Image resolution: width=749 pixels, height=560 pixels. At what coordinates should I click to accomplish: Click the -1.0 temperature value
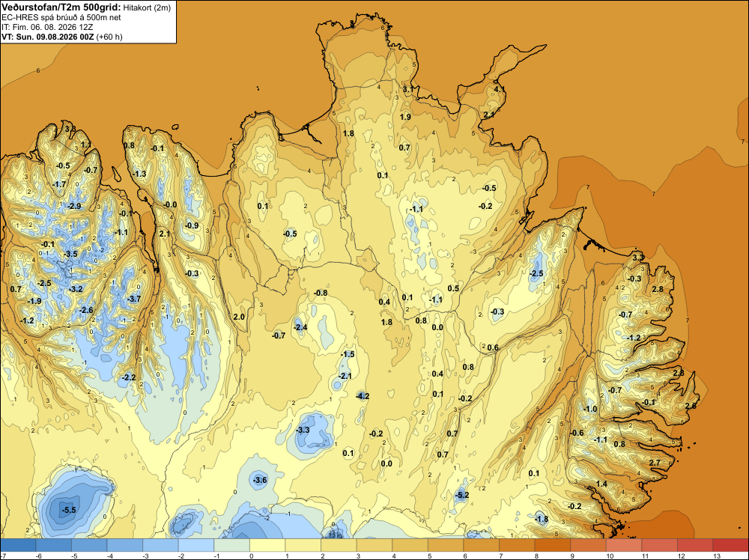(590, 409)
